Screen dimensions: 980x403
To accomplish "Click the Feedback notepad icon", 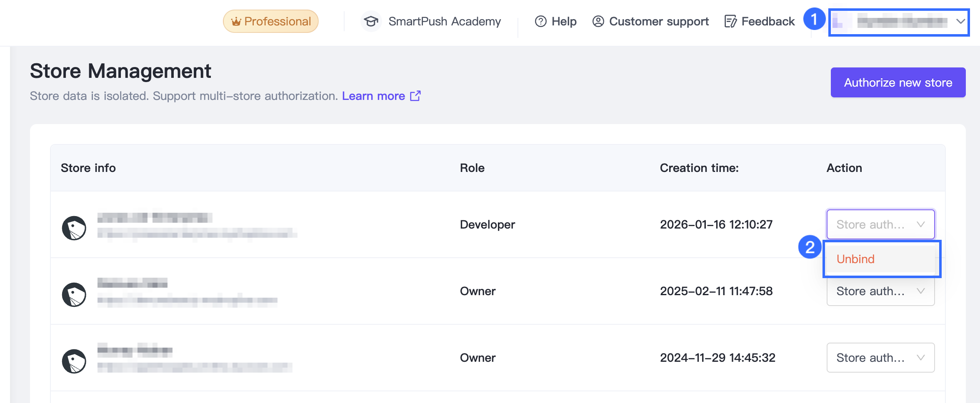I will (x=730, y=21).
